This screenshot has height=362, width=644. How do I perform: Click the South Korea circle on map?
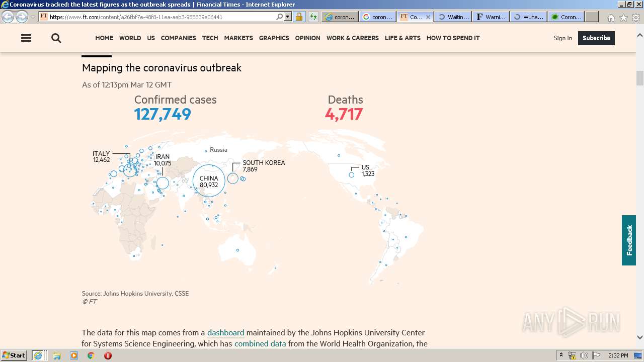pyautogui.click(x=232, y=178)
